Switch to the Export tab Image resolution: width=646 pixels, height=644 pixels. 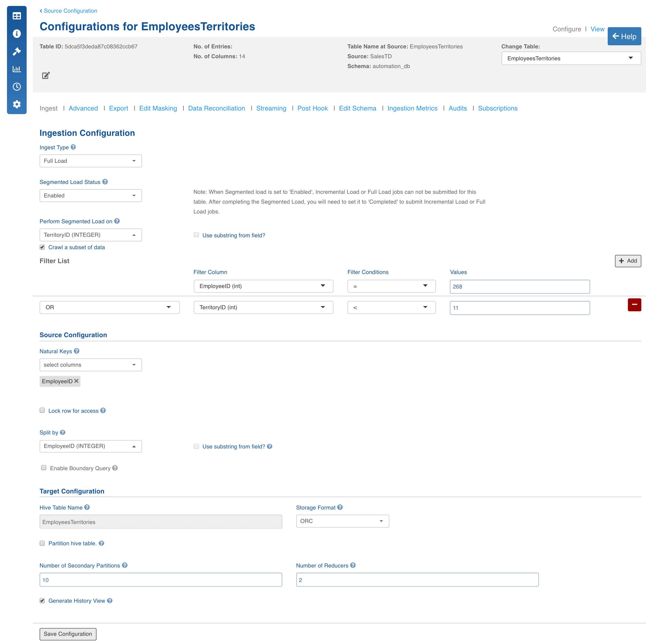[x=119, y=108]
